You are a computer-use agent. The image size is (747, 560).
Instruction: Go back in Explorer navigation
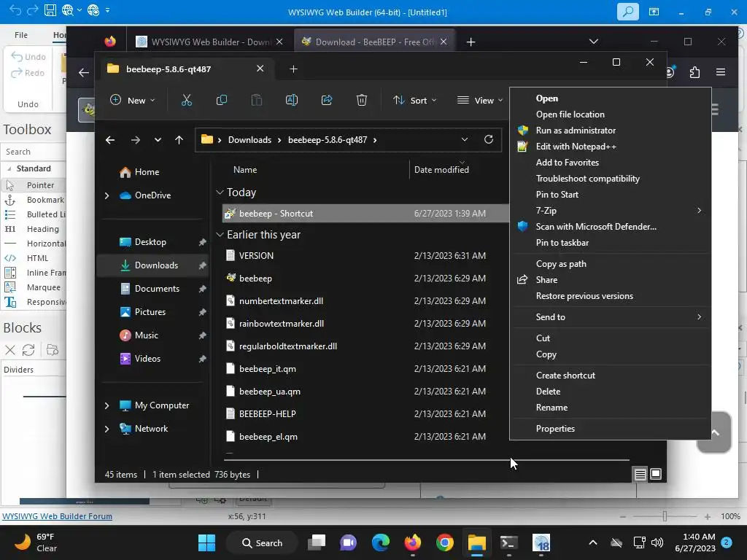tap(110, 140)
